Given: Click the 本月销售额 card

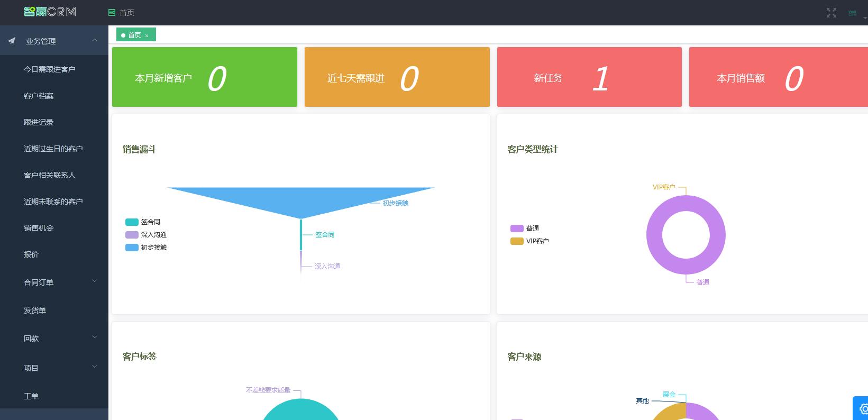Looking at the screenshot, I should click(778, 77).
